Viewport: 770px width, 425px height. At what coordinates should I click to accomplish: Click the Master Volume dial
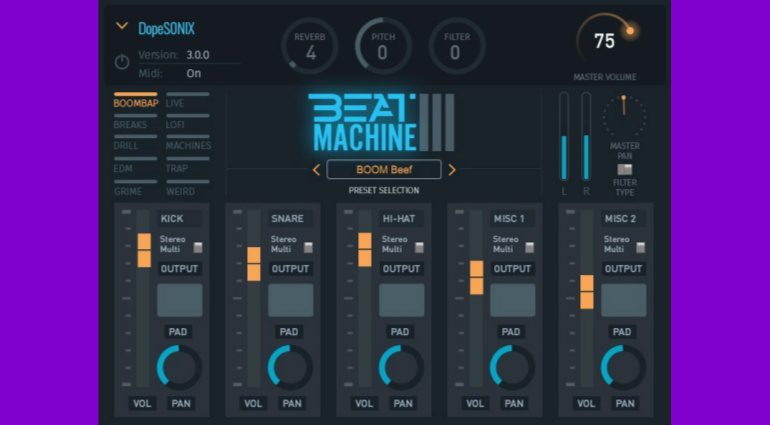click(605, 40)
